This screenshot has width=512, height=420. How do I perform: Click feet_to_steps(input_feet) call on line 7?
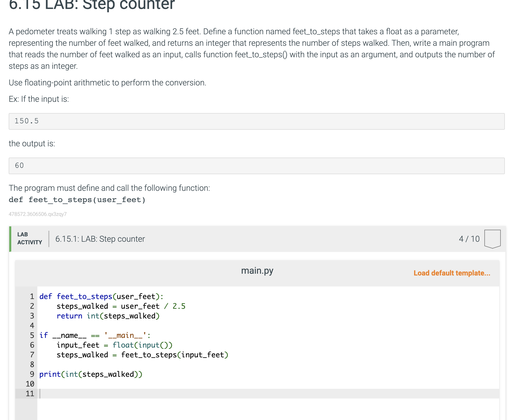coord(174,355)
